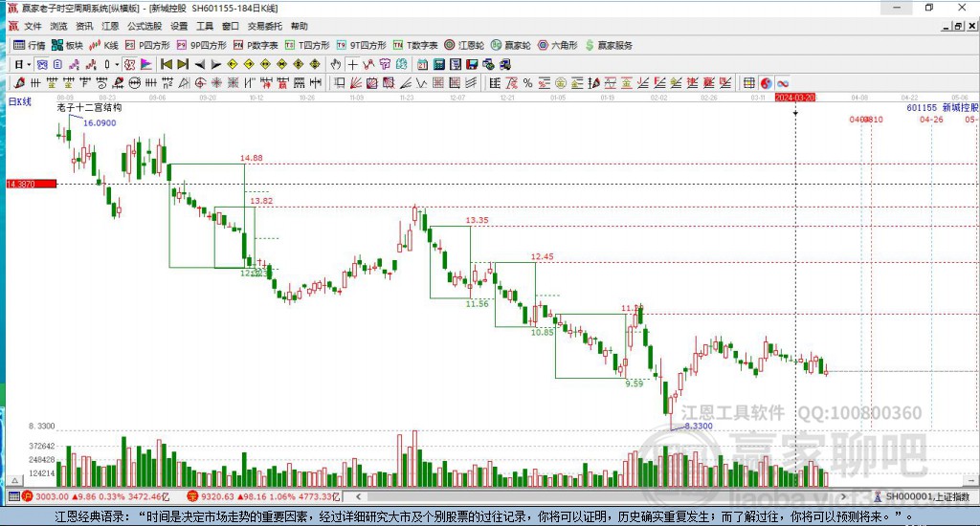
Task: Jump to the last bar icon
Action: [183, 64]
